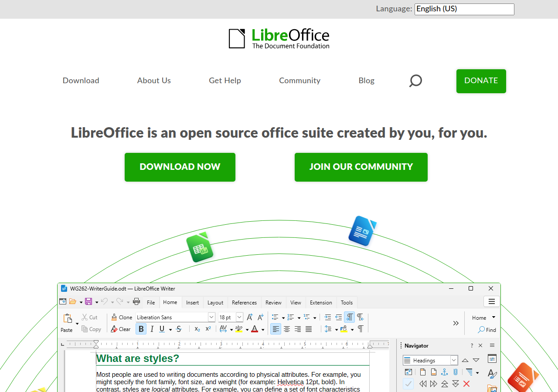The width and height of the screenshot is (558, 392).
Task: Click the Clear formatting icon
Action: (x=114, y=329)
